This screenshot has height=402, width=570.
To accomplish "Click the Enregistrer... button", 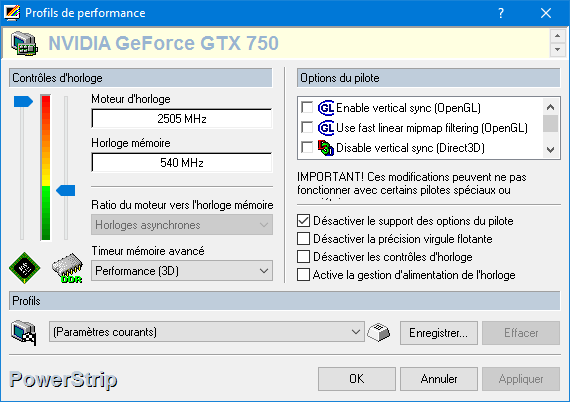I will (x=439, y=333).
